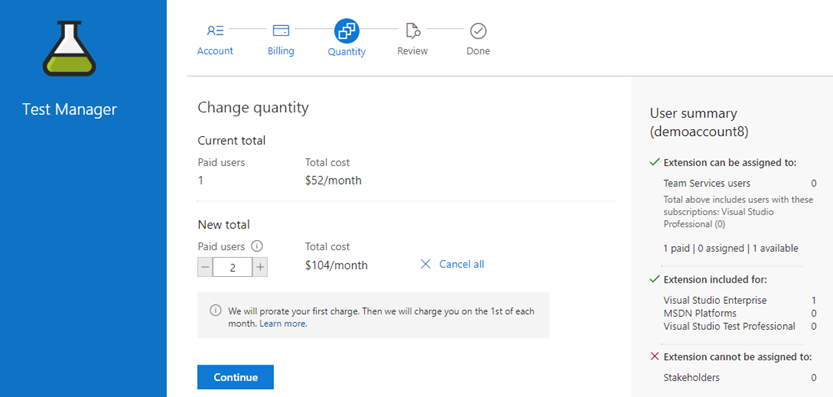This screenshot has height=397, width=833.
Task: Click the X icon next to Cancel all
Action: pyautogui.click(x=426, y=264)
